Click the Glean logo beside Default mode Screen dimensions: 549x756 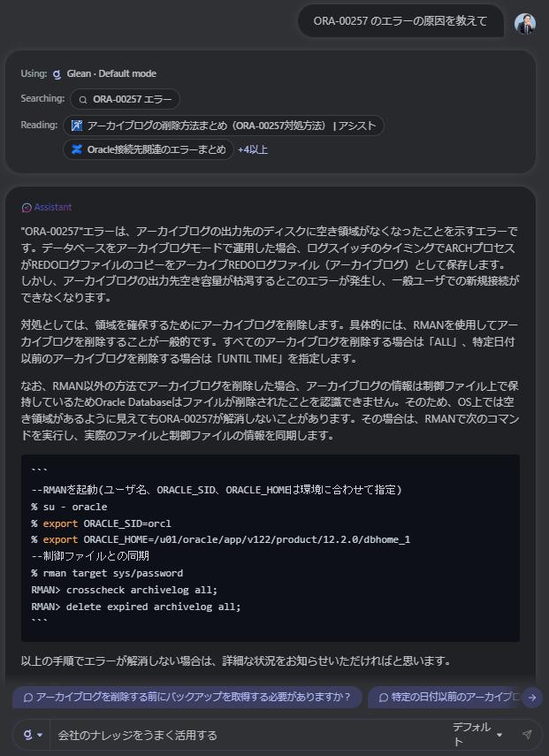(57, 73)
